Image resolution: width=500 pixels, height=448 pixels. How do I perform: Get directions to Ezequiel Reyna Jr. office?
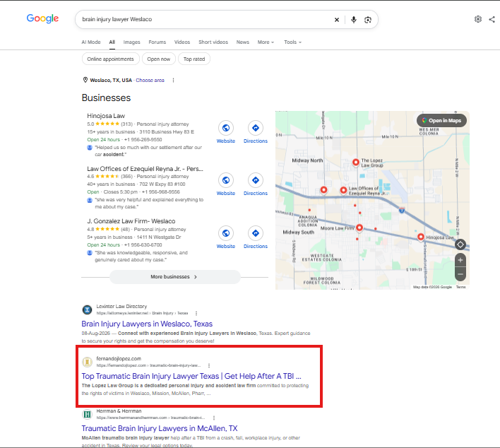256,180
